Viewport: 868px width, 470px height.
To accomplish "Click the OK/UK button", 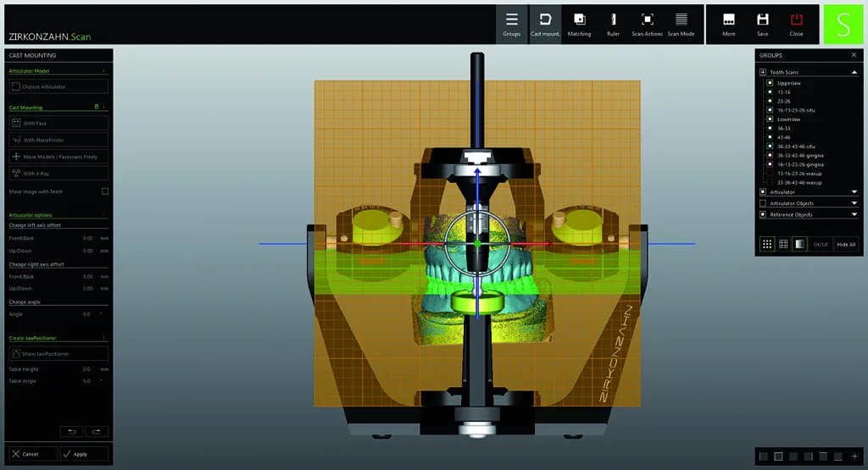I will 821,245.
